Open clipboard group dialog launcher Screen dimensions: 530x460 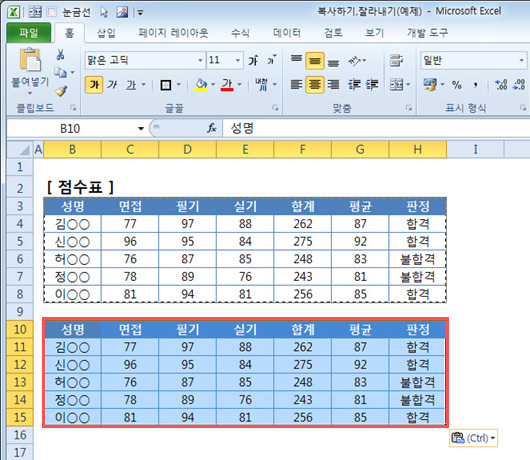pyautogui.click(x=73, y=108)
